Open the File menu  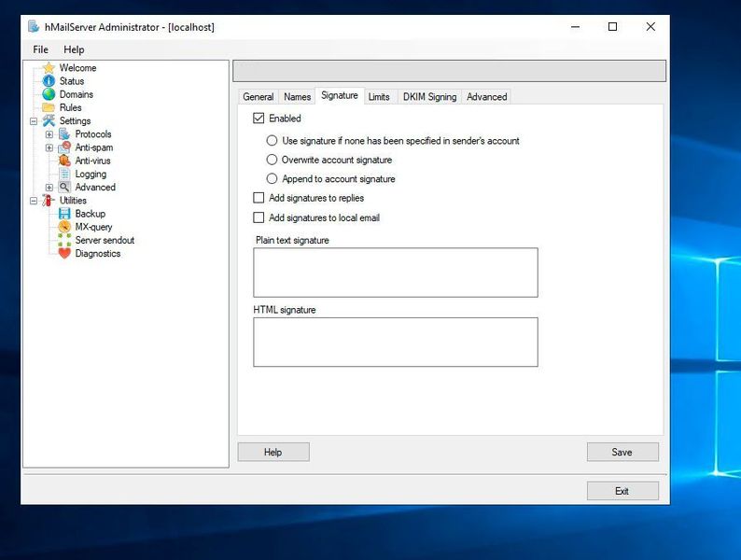coord(40,49)
